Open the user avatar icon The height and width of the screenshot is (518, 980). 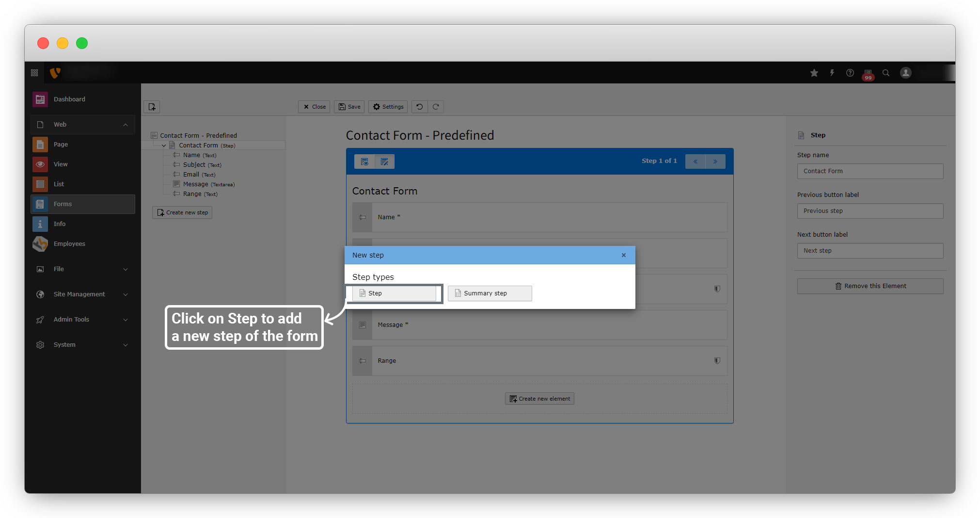coord(905,73)
